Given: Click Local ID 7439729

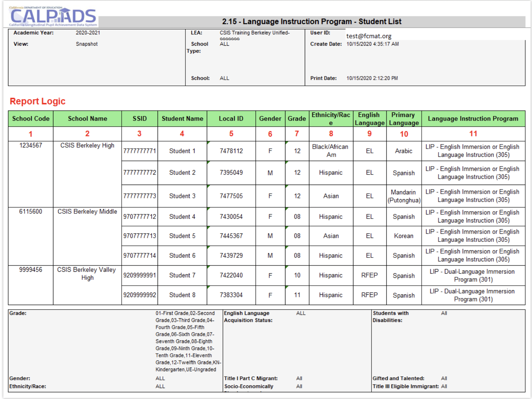Looking at the screenshot, I should [x=231, y=256].
